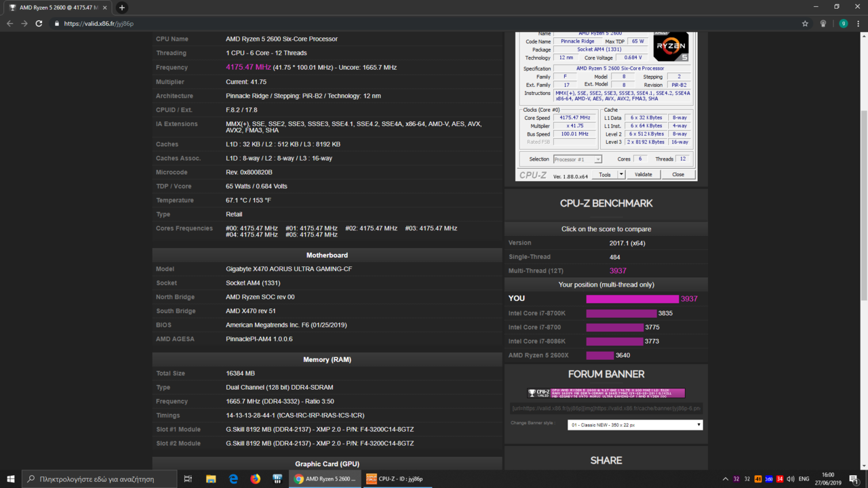Launch Microsoft Edge from the taskbar
The width and height of the screenshot is (868, 488).
tap(233, 479)
